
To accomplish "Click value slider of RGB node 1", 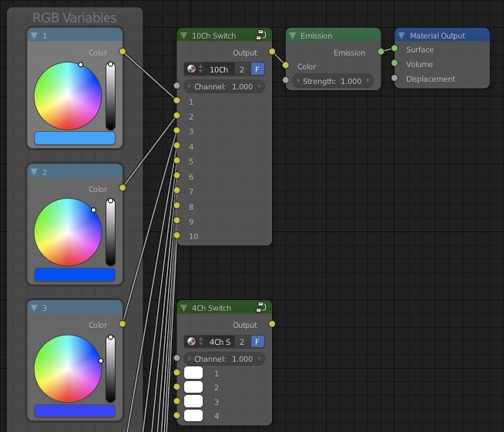I will [110, 96].
